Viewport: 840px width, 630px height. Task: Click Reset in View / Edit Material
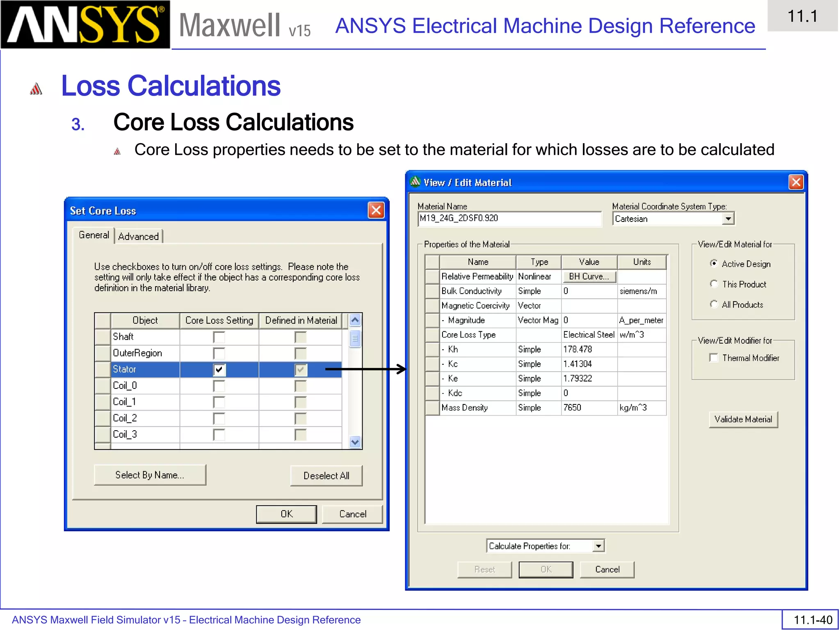[x=484, y=569]
